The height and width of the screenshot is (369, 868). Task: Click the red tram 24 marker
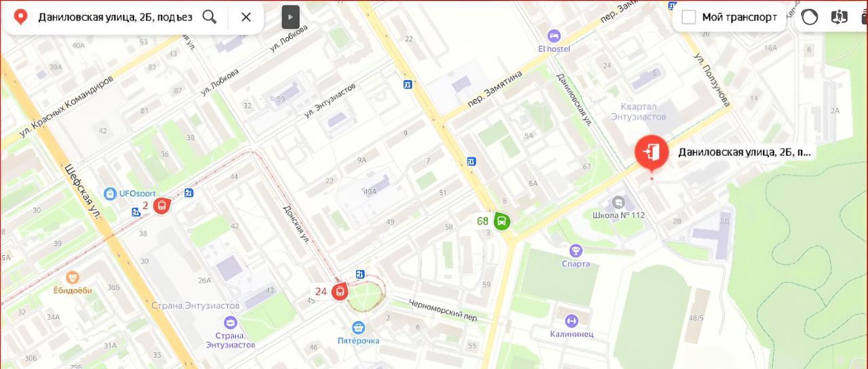click(340, 292)
